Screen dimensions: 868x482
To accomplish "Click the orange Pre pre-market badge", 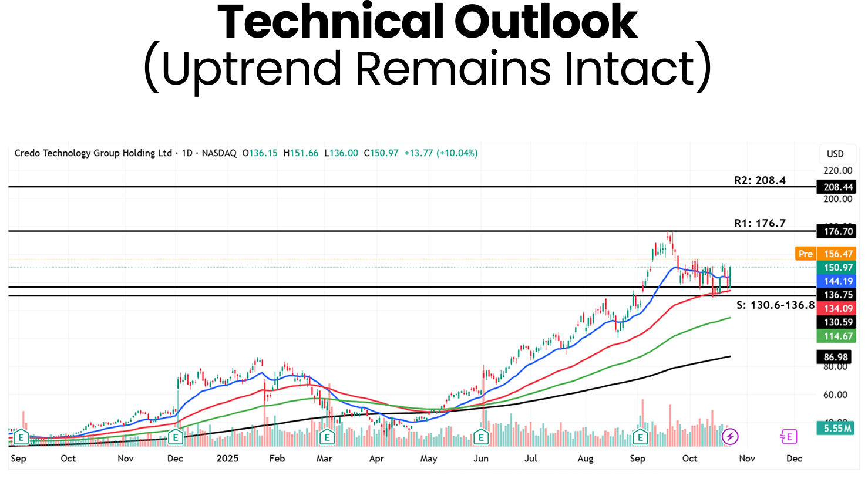I will [x=805, y=254].
